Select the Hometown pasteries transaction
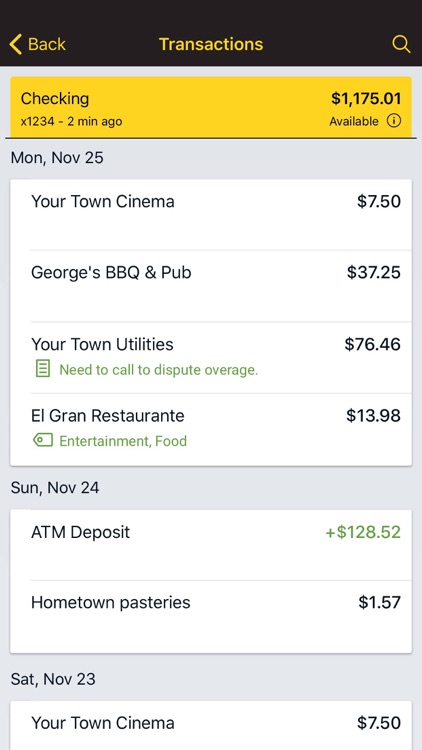This screenshot has width=422, height=750. 211,617
